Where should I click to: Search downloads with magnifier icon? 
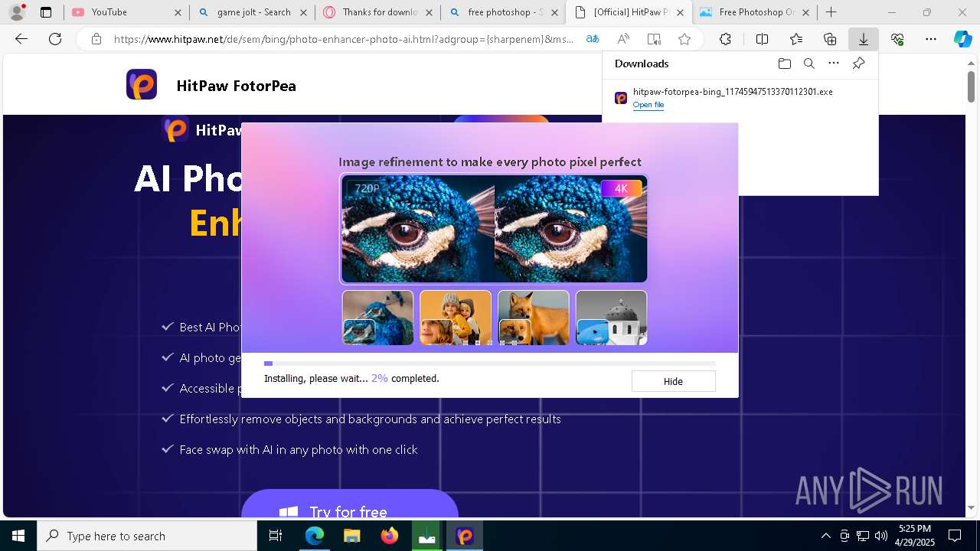[x=808, y=64]
